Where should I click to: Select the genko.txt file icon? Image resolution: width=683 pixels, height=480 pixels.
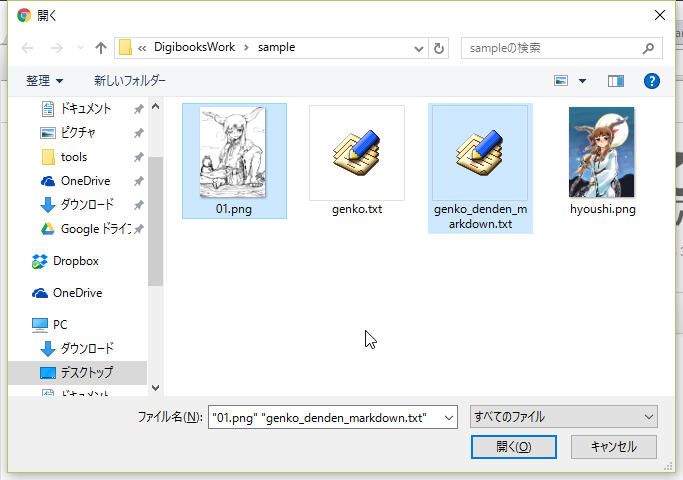[357, 153]
